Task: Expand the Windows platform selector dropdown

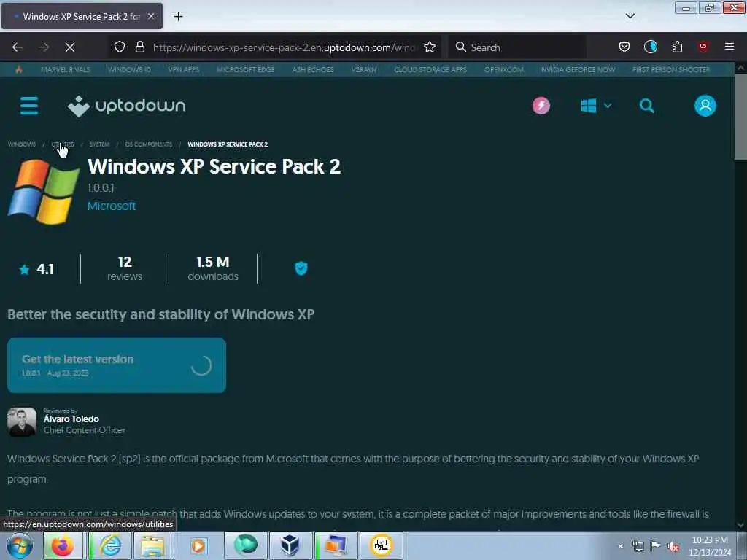Action: pyautogui.click(x=595, y=106)
